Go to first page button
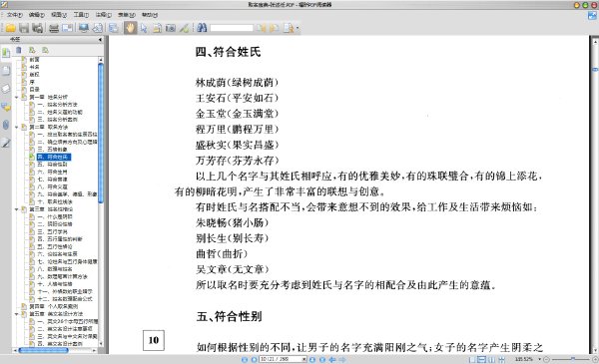599x364 pixels. 245,359
